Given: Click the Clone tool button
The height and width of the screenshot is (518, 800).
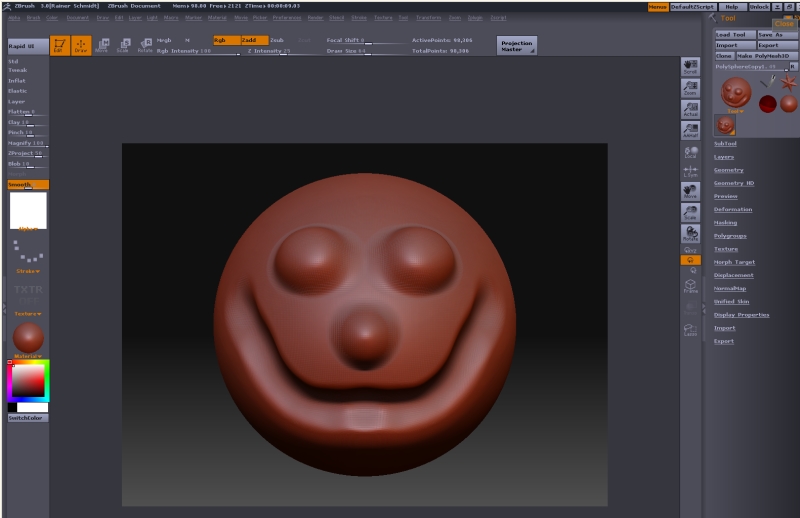Looking at the screenshot, I should click(x=724, y=56).
